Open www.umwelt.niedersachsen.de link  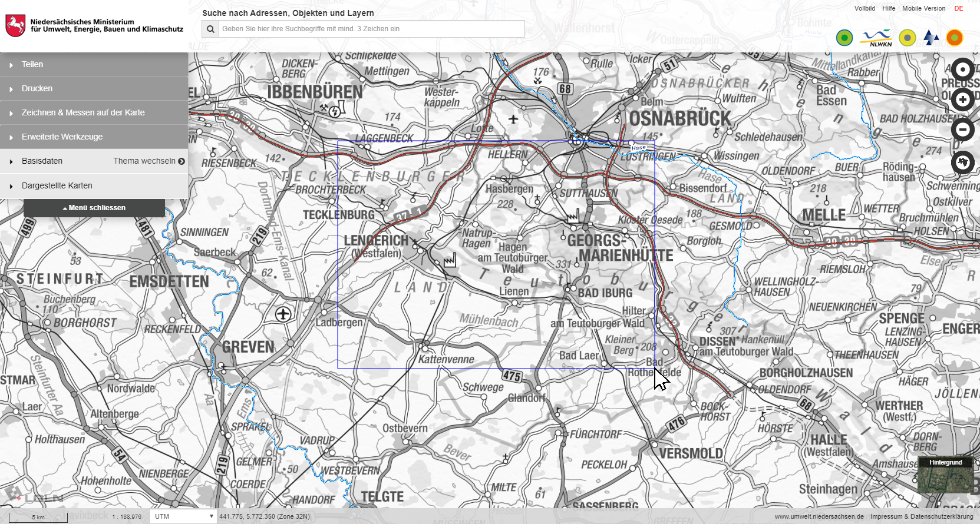click(x=819, y=516)
